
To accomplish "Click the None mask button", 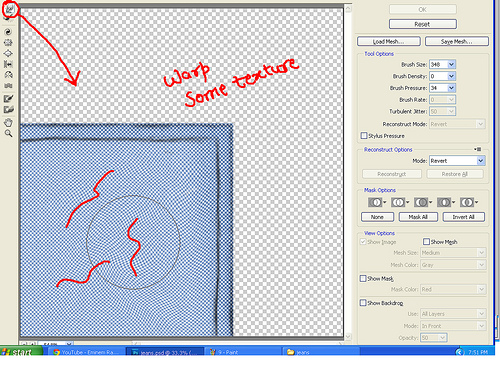I will tap(377, 217).
